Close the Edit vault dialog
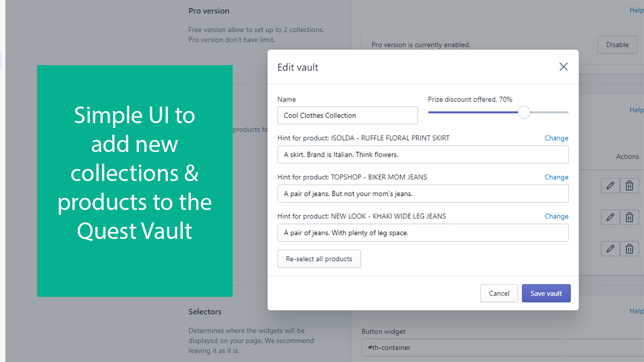The height and width of the screenshot is (362, 644). point(563,67)
